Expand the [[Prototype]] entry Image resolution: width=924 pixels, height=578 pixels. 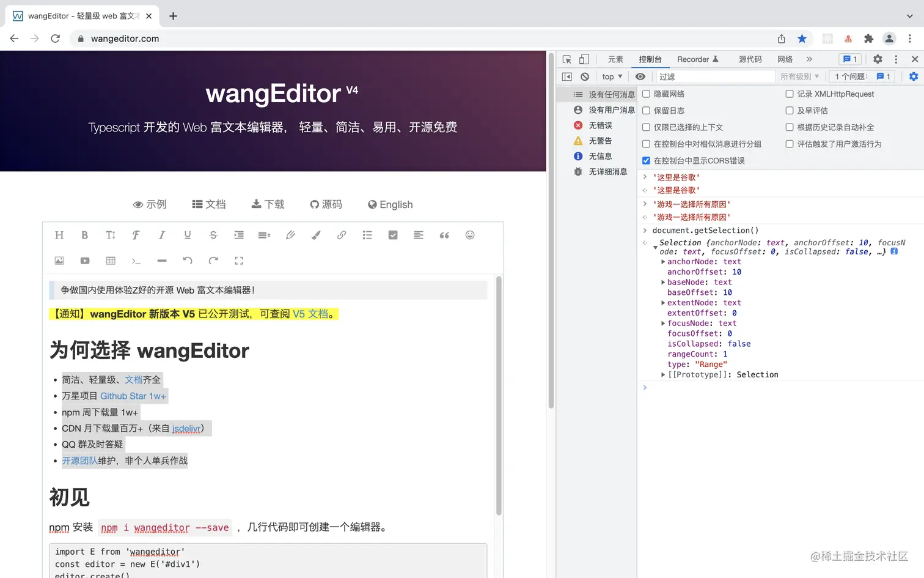click(663, 375)
